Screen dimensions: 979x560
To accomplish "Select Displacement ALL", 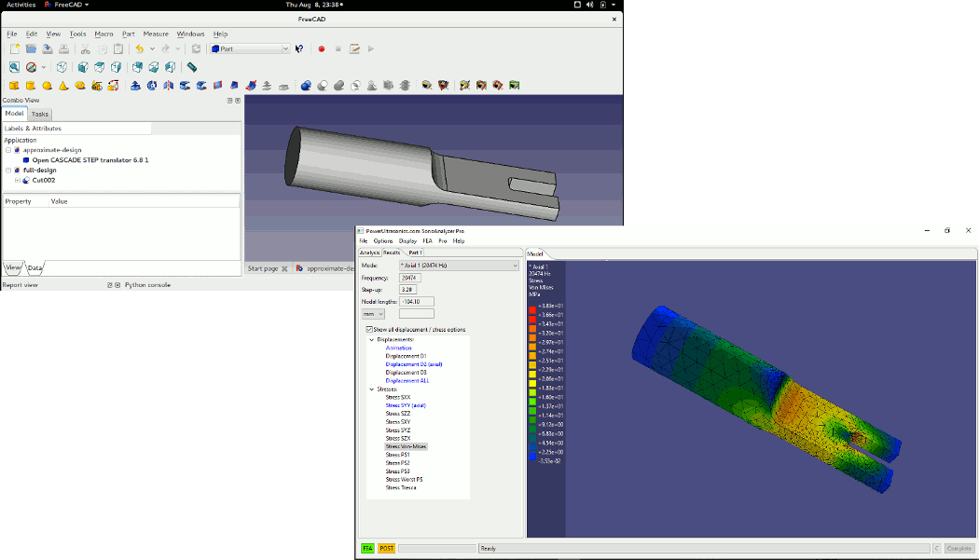I will (407, 381).
